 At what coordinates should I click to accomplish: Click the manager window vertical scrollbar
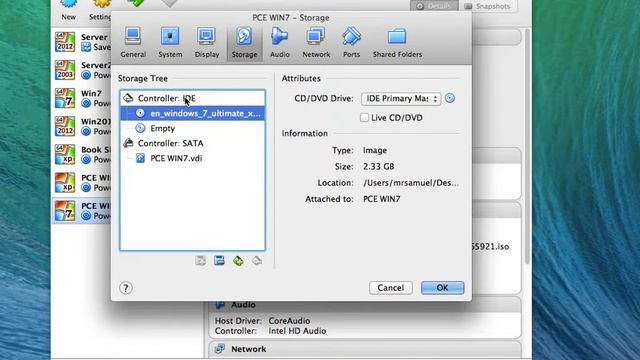pyautogui.click(x=528, y=147)
